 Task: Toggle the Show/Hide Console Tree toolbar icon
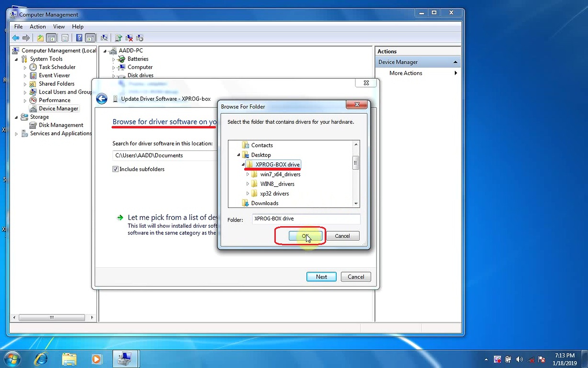51,38
